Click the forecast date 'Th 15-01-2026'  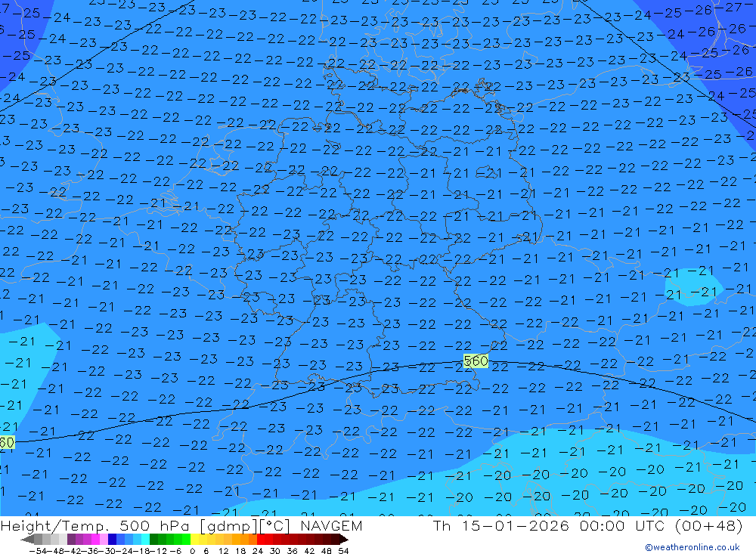(500, 525)
